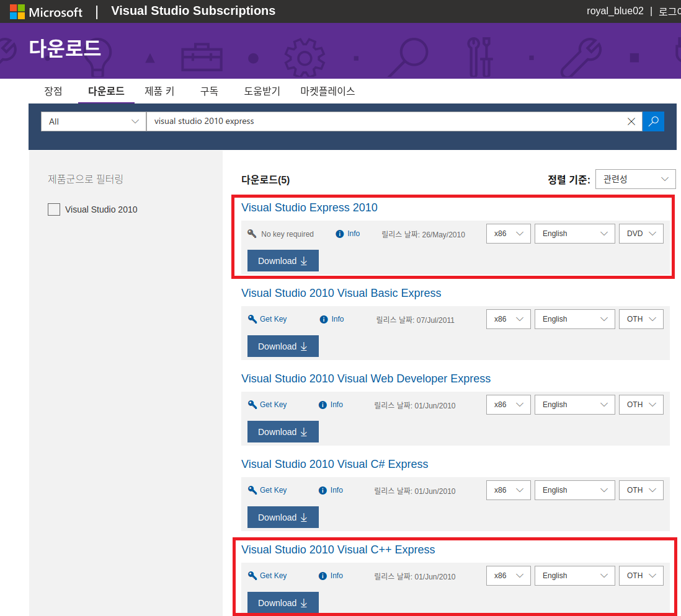Open x86 dropdown for Visual Basic Express
This screenshot has height=616, width=681.
point(508,319)
